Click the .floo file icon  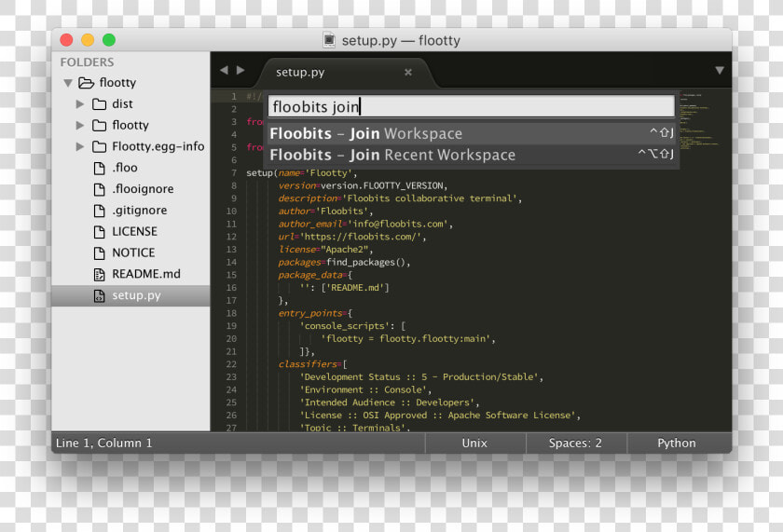[100, 169]
